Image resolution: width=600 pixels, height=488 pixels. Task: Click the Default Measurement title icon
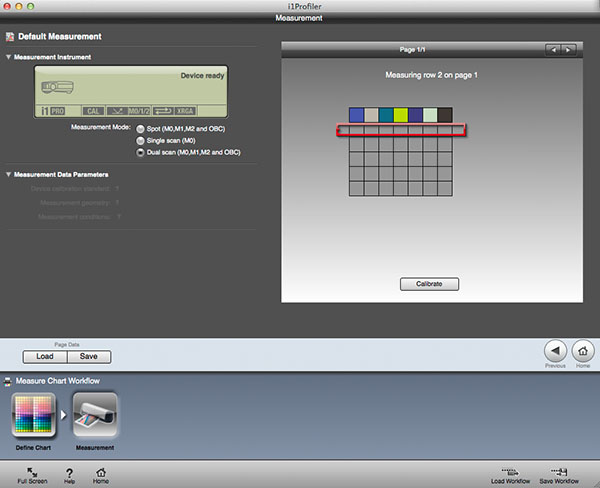[10, 37]
